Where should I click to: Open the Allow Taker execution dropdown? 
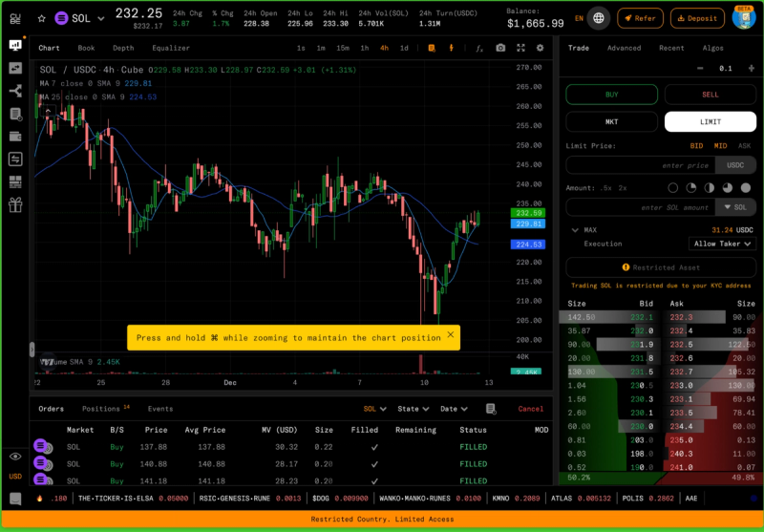(x=723, y=244)
